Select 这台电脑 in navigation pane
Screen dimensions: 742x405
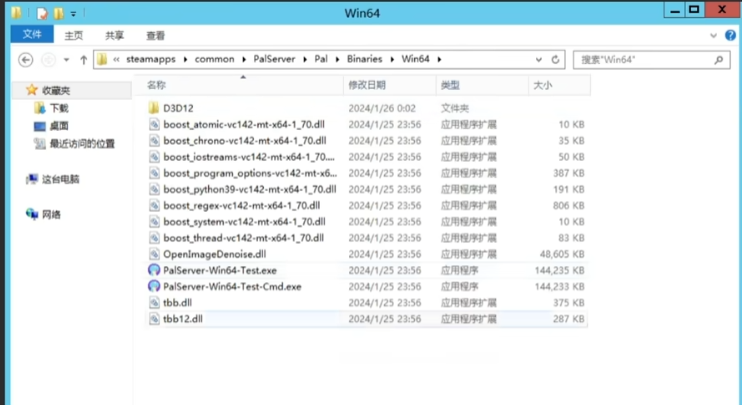(61, 179)
